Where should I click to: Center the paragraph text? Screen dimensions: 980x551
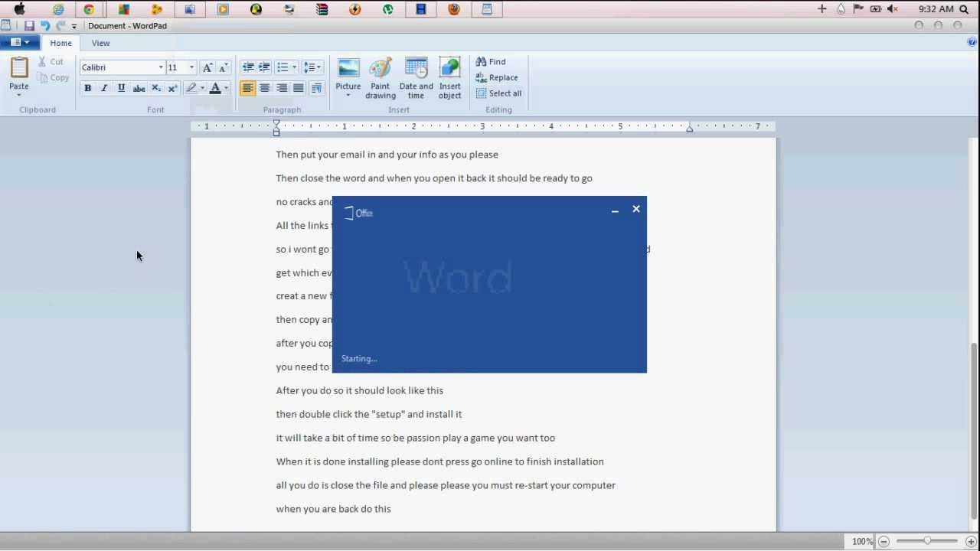[264, 89]
